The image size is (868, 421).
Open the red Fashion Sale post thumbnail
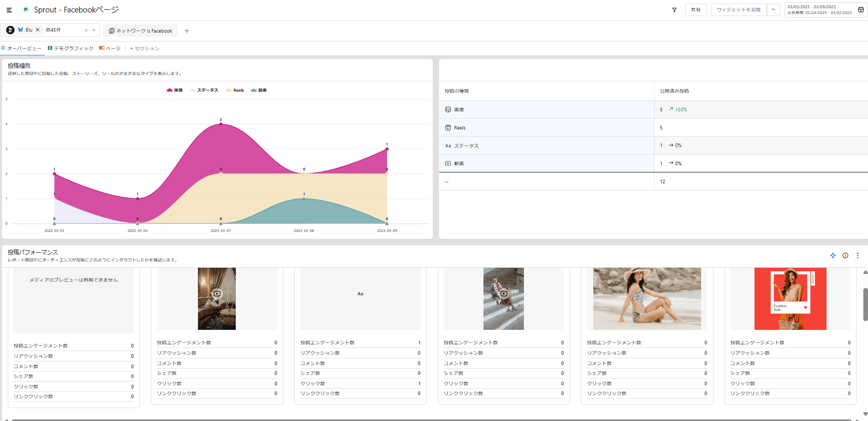[x=790, y=299]
